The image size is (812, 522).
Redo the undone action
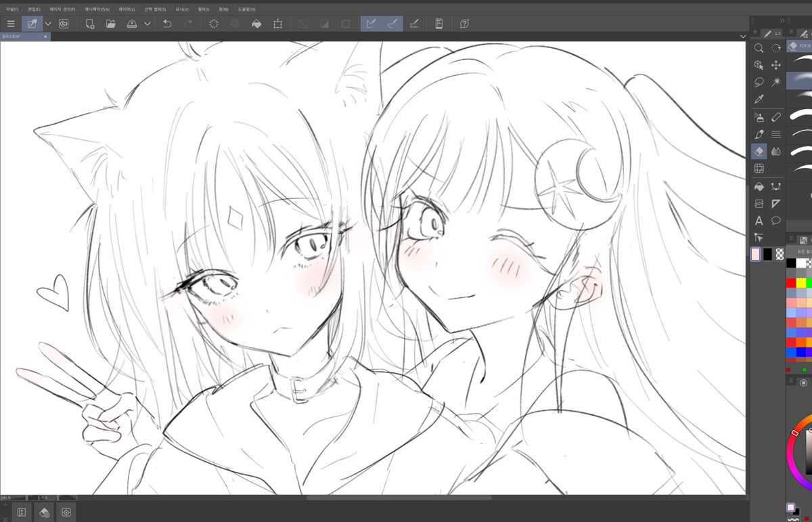click(190, 24)
